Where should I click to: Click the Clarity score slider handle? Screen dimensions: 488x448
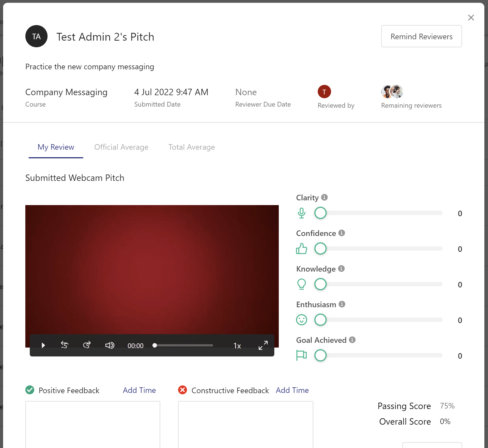(320, 213)
